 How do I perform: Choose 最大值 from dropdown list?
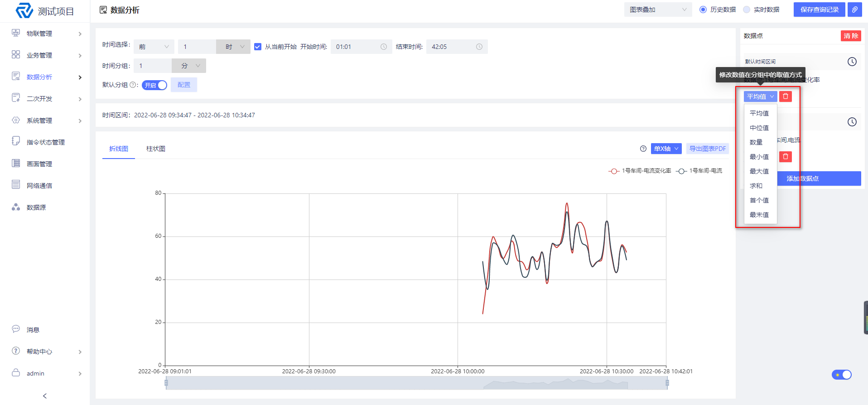pyautogui.click(x=761, y=171)
